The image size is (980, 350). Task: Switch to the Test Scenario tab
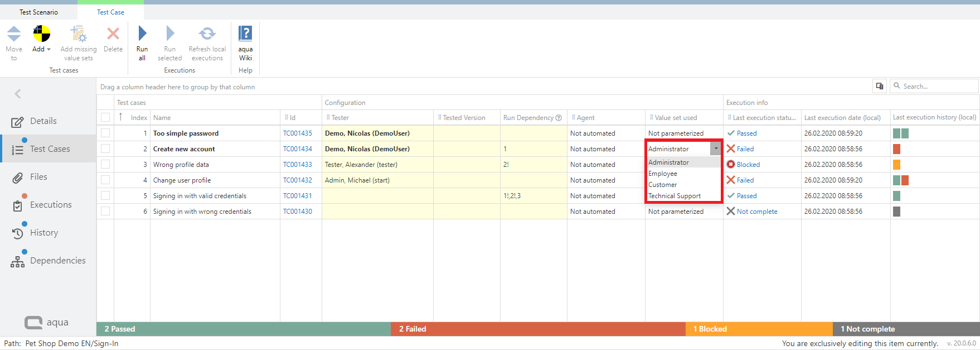coord(38,12)
